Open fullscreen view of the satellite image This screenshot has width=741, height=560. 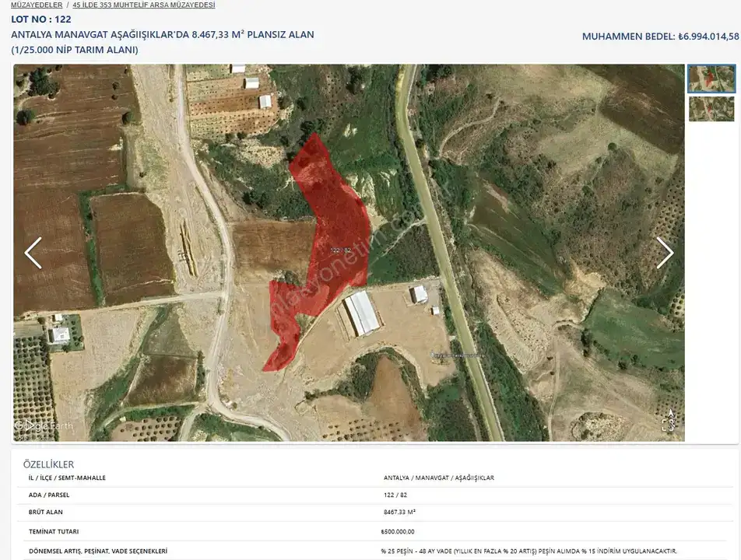coord(668,424)
